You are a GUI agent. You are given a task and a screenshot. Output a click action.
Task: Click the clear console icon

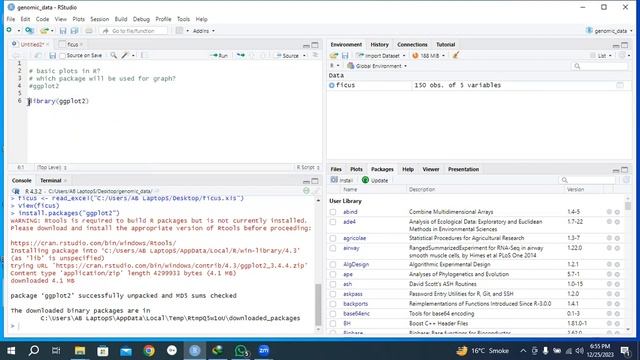316,191
